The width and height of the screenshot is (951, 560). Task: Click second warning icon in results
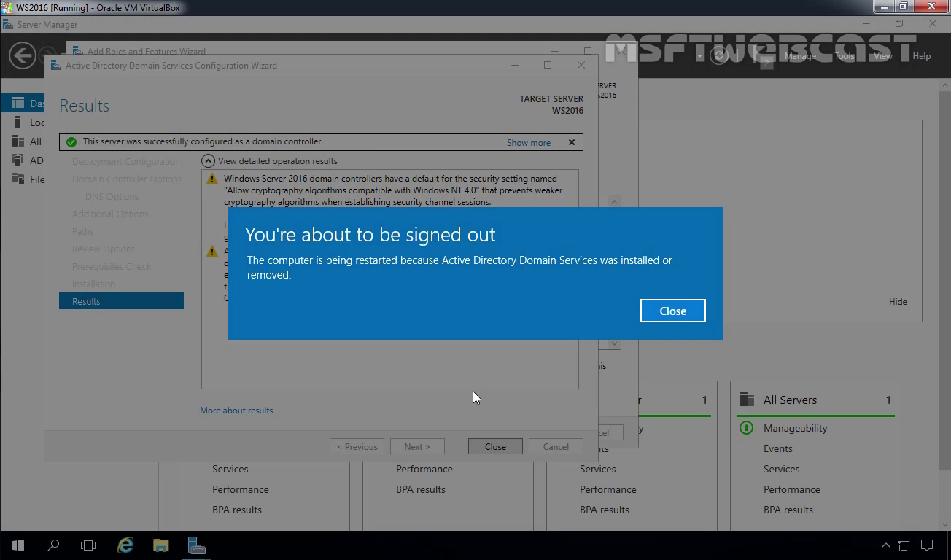tap(212, 252)
